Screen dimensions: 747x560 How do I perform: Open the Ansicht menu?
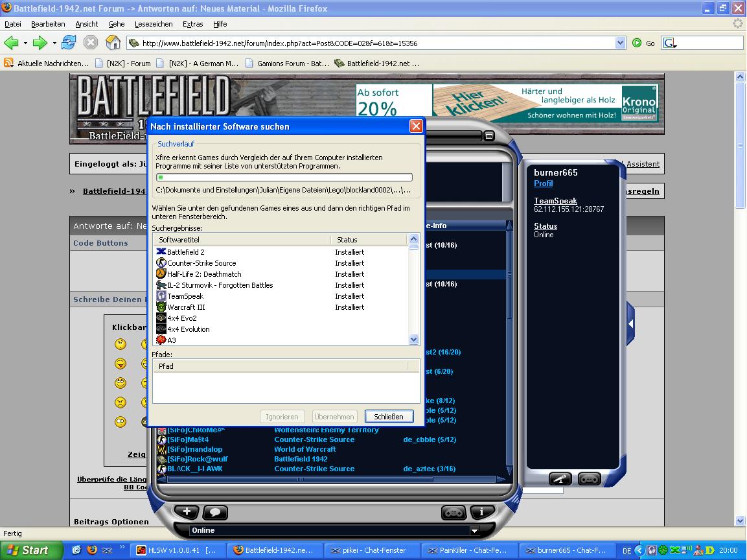(x=87, y=24)
